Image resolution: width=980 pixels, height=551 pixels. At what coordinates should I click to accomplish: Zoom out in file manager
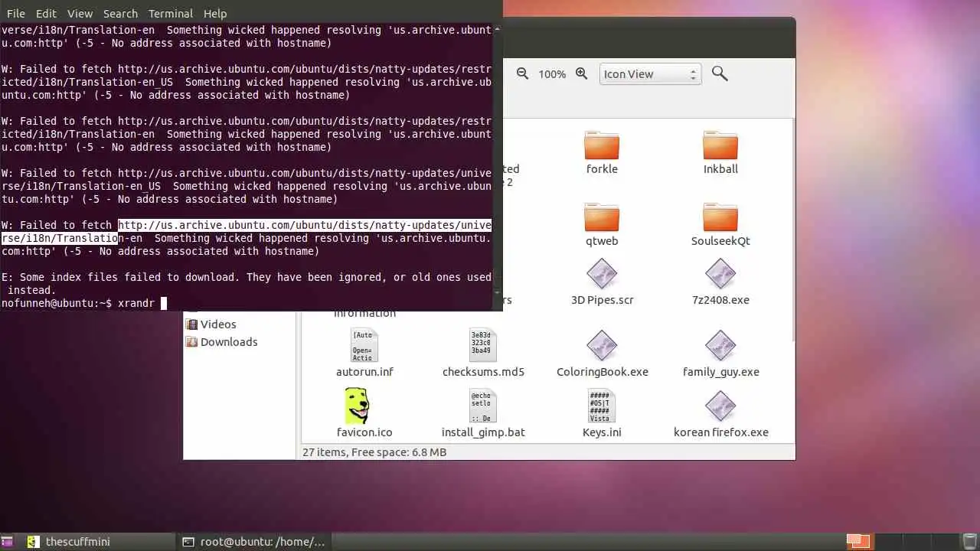coord(522,73)
